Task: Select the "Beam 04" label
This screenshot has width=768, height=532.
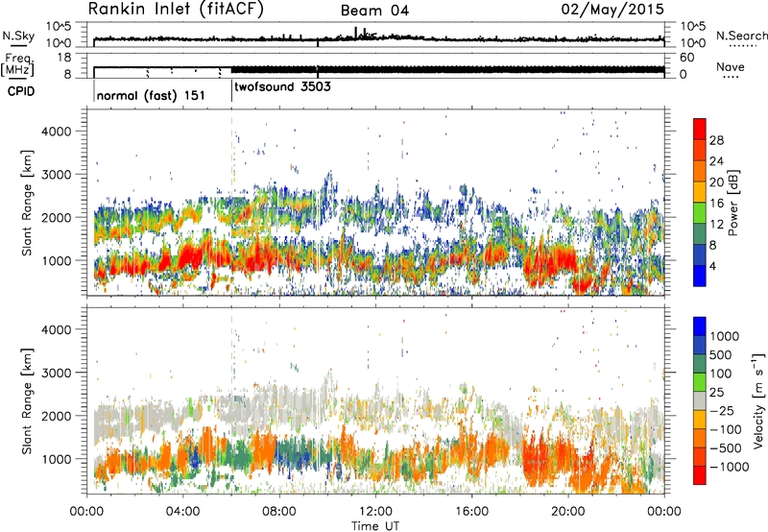Action: point(374,11)
